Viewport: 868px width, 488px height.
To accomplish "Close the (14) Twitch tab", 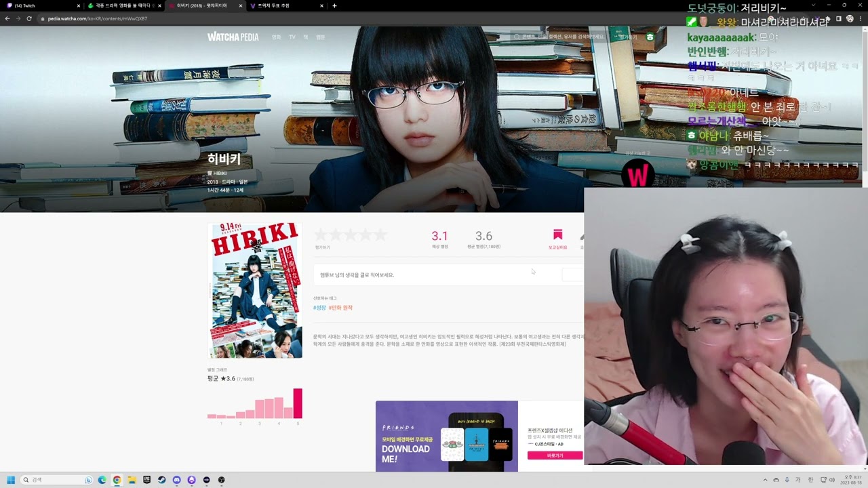I will pos(78,5).
